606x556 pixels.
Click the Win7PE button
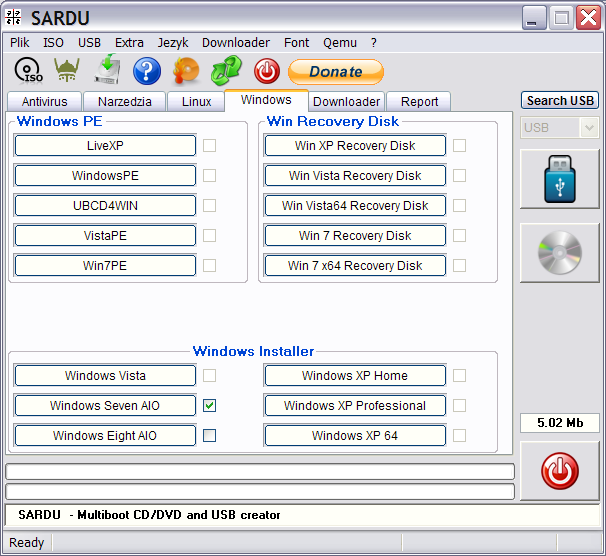(105, 265)
